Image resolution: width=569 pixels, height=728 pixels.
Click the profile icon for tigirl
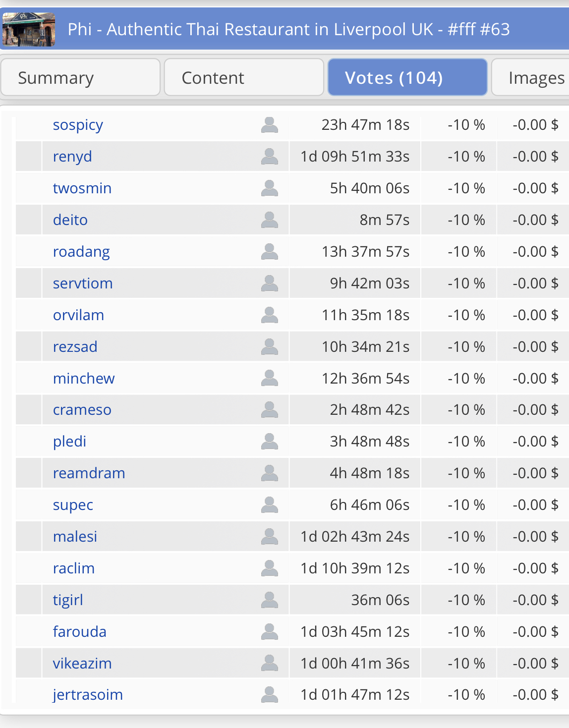[269, 600]
